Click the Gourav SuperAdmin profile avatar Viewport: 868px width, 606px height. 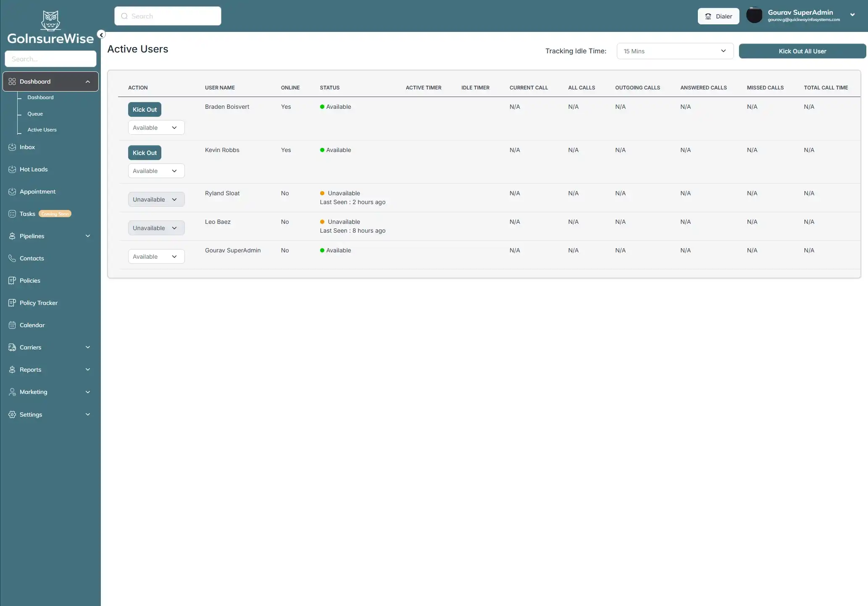pyautogui.click(x=754, y=15)
